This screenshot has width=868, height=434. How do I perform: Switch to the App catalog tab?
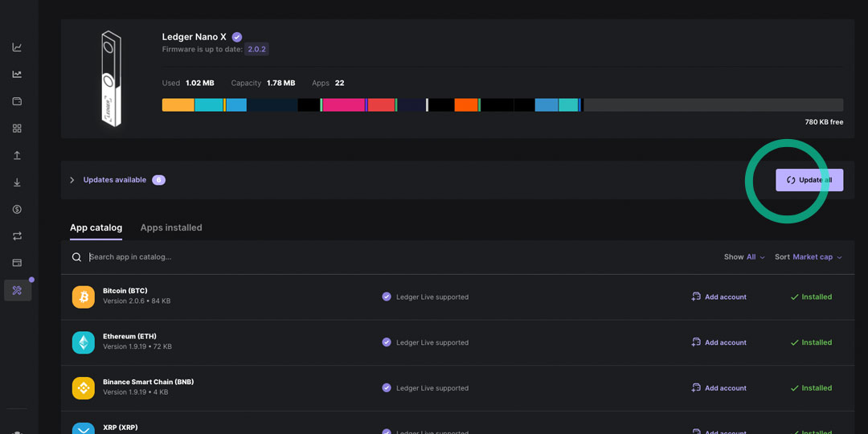(96, 227)
